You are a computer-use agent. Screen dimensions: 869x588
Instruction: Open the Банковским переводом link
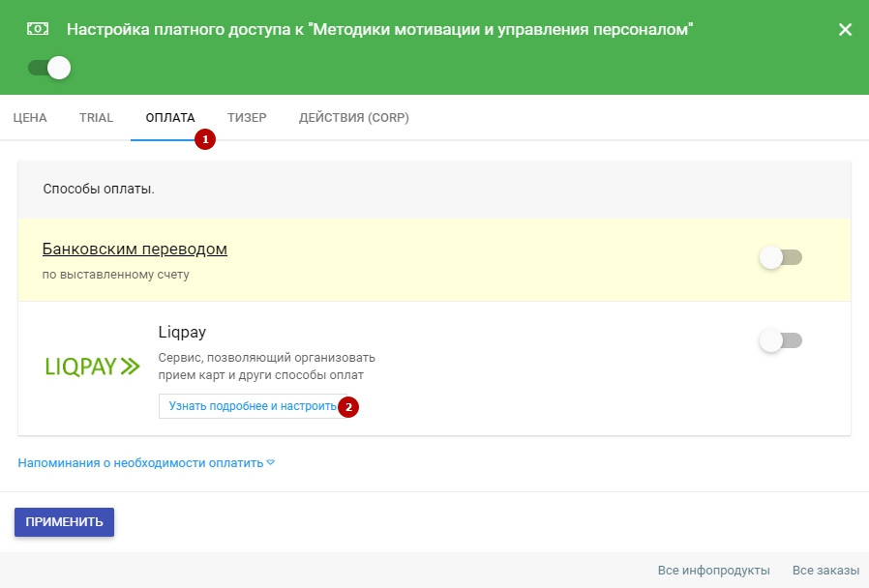pos(135,250)
